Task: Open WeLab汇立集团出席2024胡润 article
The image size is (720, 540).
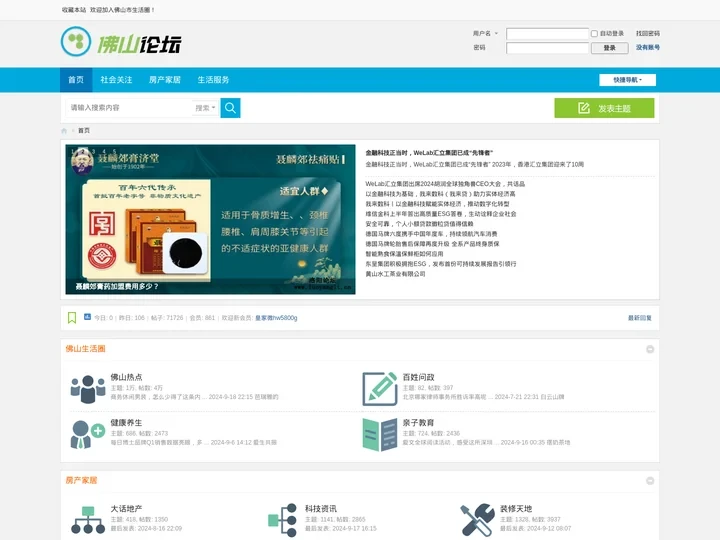Action: point(445,184)
